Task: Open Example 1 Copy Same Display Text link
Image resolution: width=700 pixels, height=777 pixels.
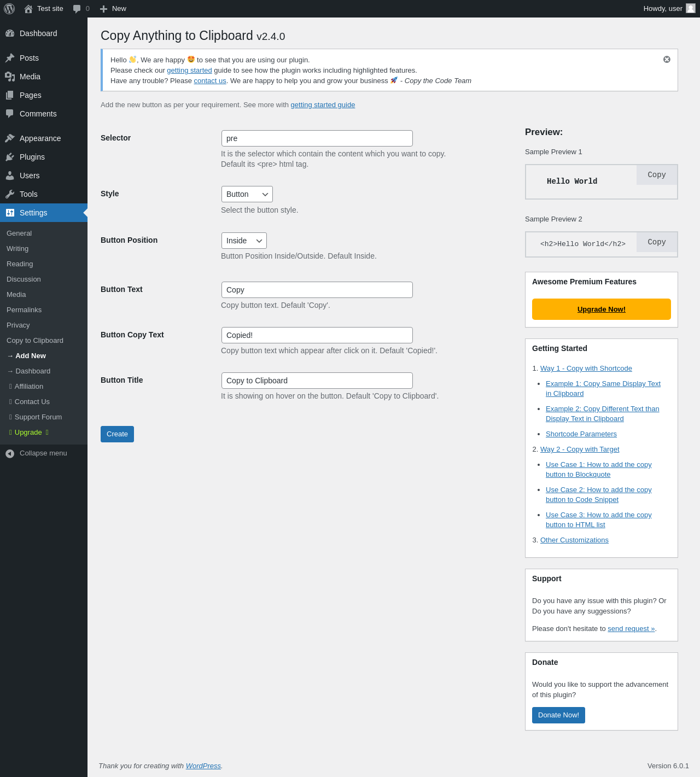Action: pyautogui.click(x=603, y=389)
